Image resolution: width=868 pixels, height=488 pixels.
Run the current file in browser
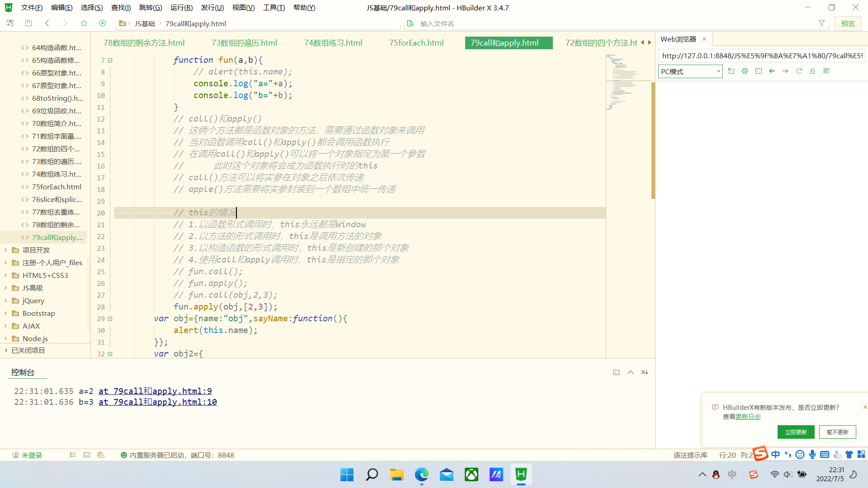pos(103,23)
